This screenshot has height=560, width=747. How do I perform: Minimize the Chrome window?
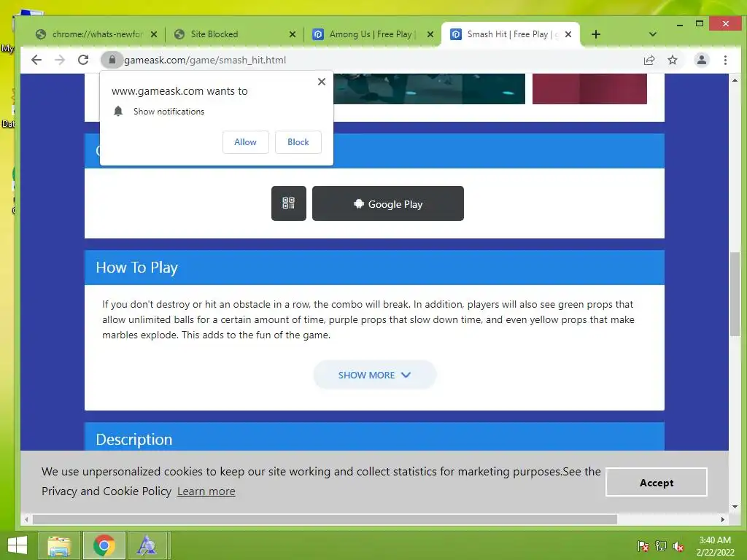[x=679, y=24]
